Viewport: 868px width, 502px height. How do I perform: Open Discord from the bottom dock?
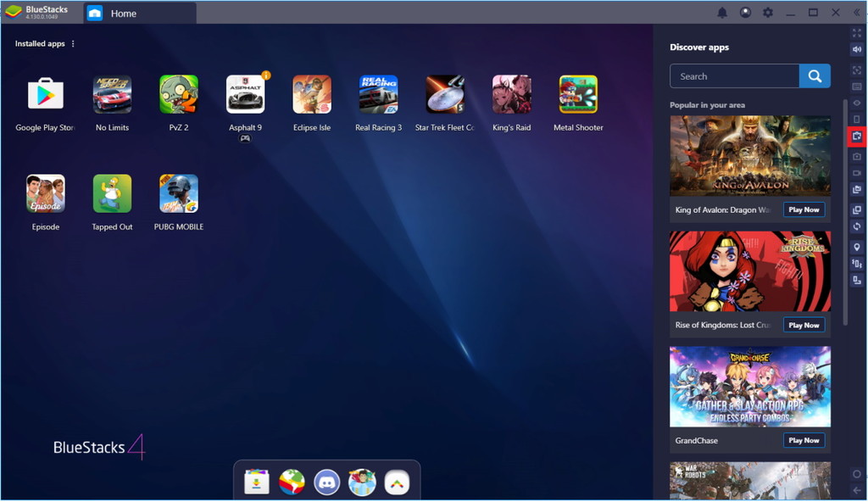pos(326,481)
